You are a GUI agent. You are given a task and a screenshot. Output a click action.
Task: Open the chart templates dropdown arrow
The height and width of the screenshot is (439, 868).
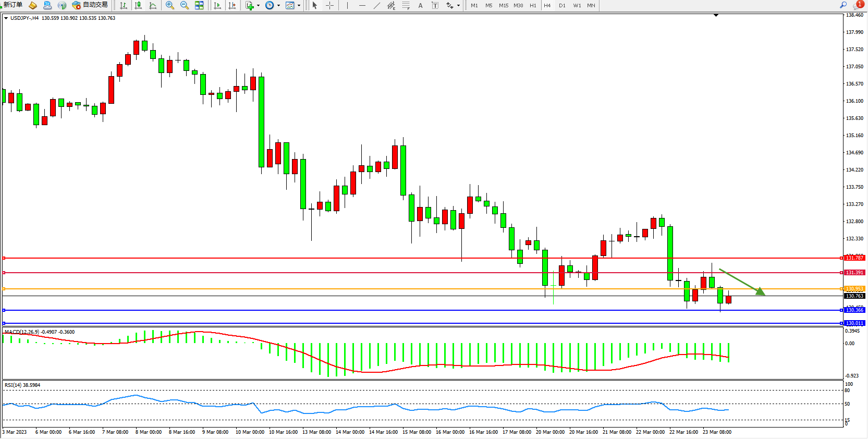coord(299,6)
